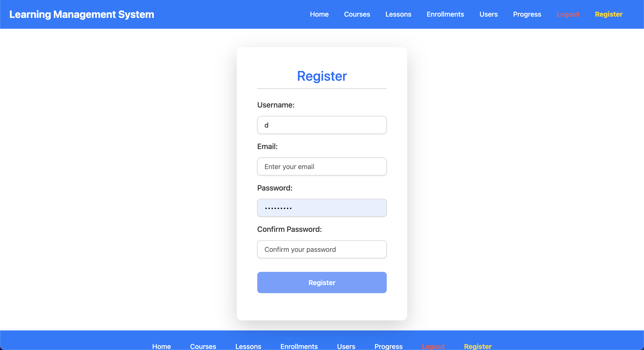Click the Register button to submit form
The height and width of the screenshot is (350, 644).
tap(322, 282)
